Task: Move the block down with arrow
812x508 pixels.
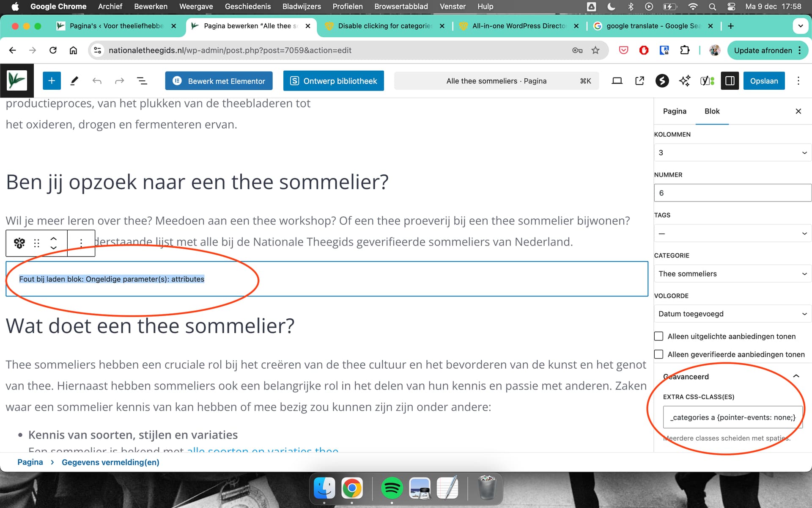Action: tap(54, 248)
